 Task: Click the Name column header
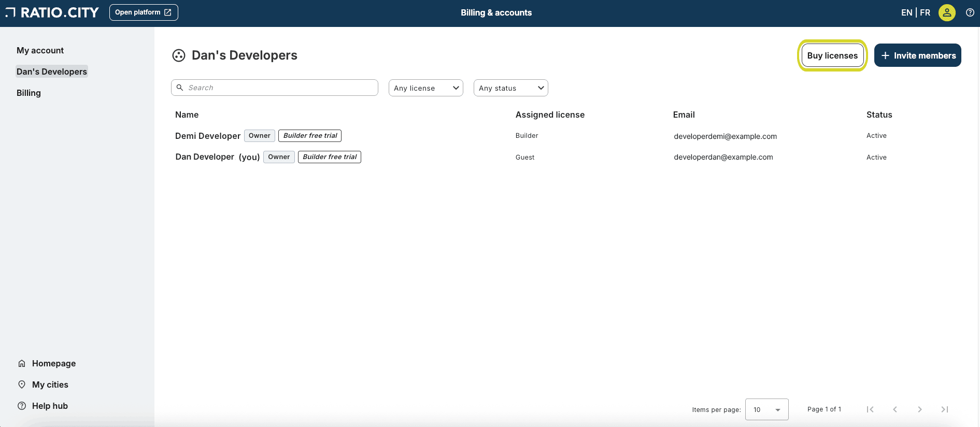(187, 115)
